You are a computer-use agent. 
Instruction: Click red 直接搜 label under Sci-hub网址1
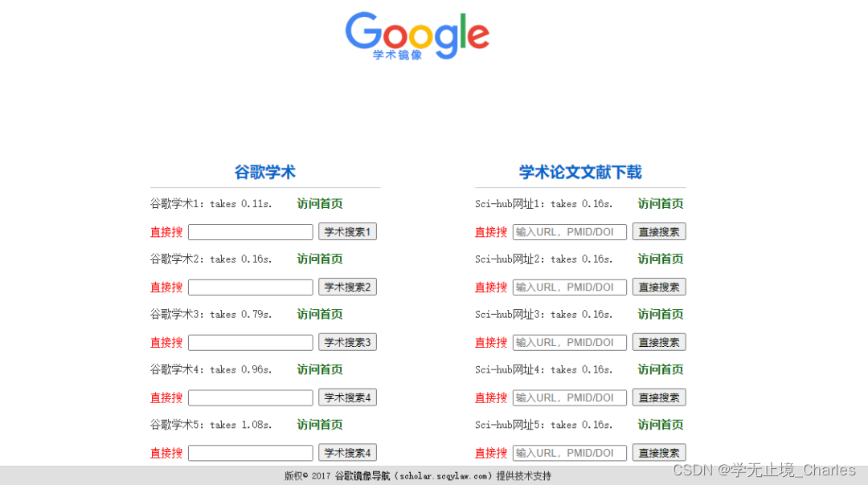coord(491,232)
